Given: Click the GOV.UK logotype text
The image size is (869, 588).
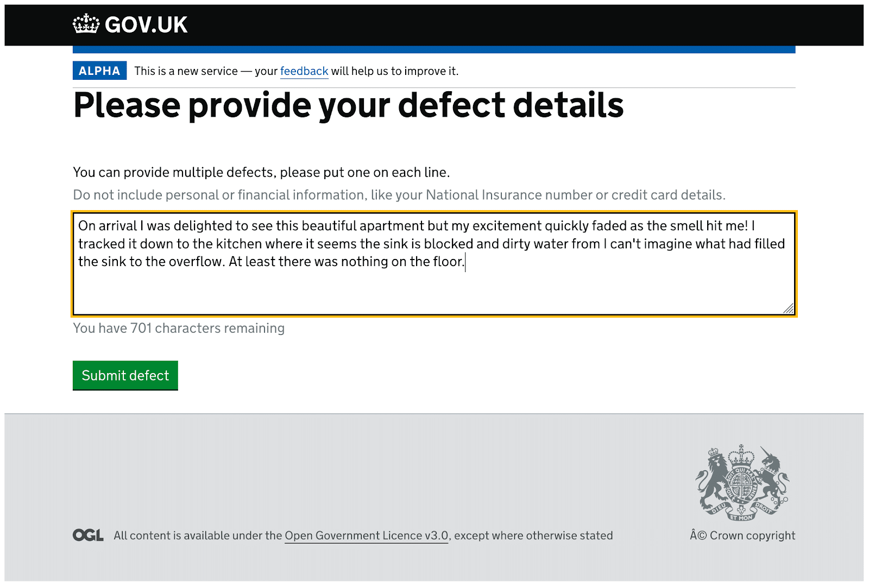Looking at the screenshot, I should 146,25.
